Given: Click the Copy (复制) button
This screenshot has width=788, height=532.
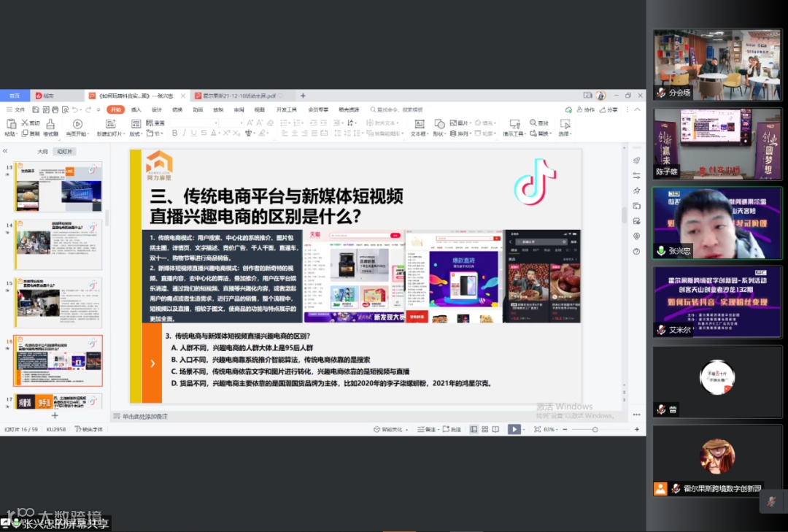Looking at the screenshot, I should 31,134.
